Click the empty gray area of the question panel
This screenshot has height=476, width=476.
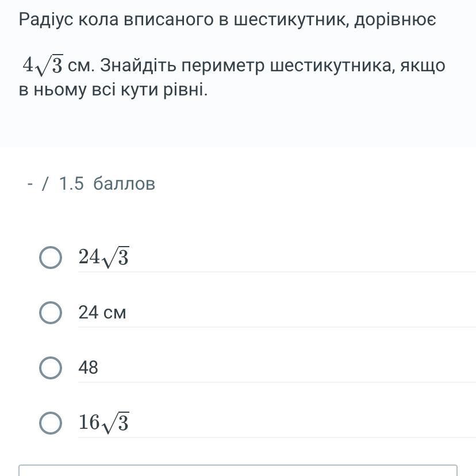(x=238, y=125)
